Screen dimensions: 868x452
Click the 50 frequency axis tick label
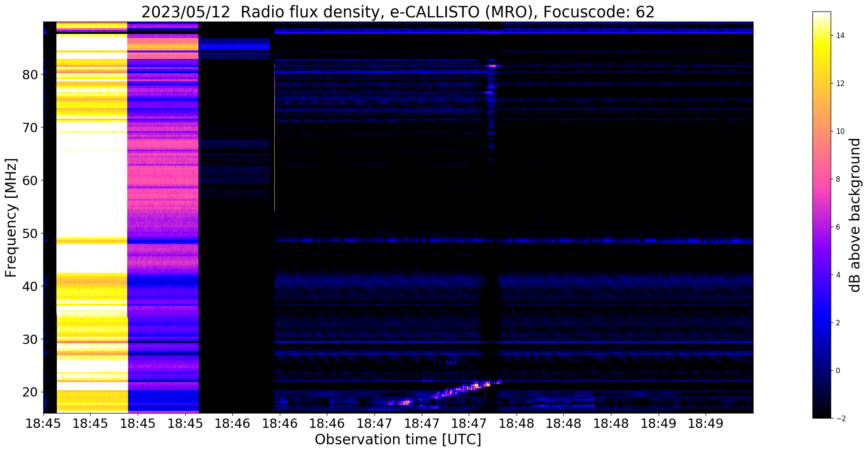point(31,233)
